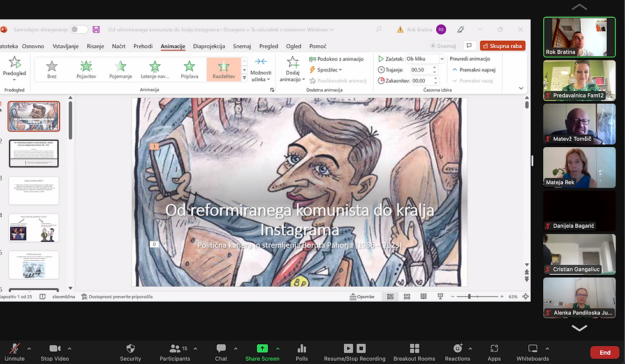Viewport: 625px width, 364px height.
Task: Select Mateja Rek participant video
Action: (579, 167)
